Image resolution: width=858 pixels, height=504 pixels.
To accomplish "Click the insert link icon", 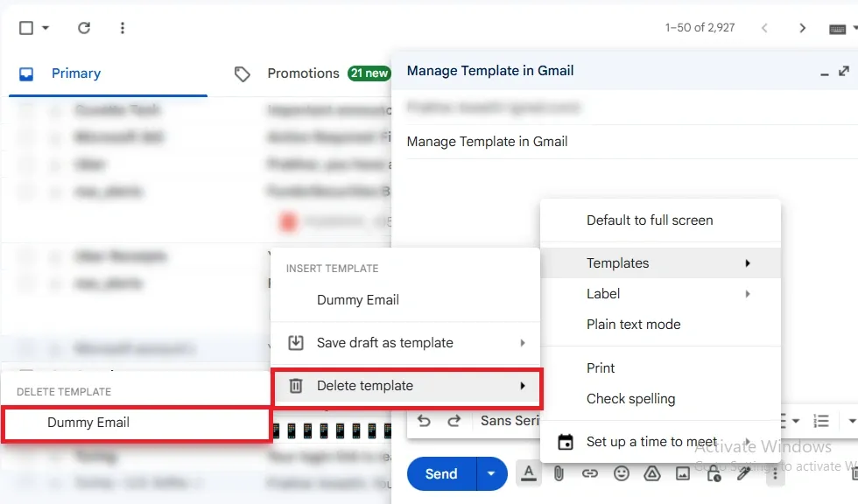I will click(x=589, y=473).
